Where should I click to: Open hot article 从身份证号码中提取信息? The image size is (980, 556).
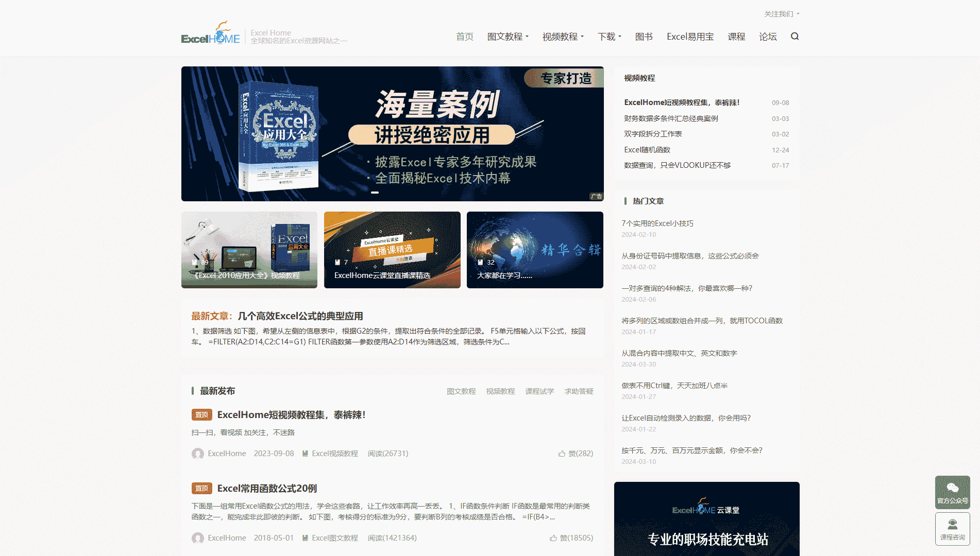[x=690, y=256]
